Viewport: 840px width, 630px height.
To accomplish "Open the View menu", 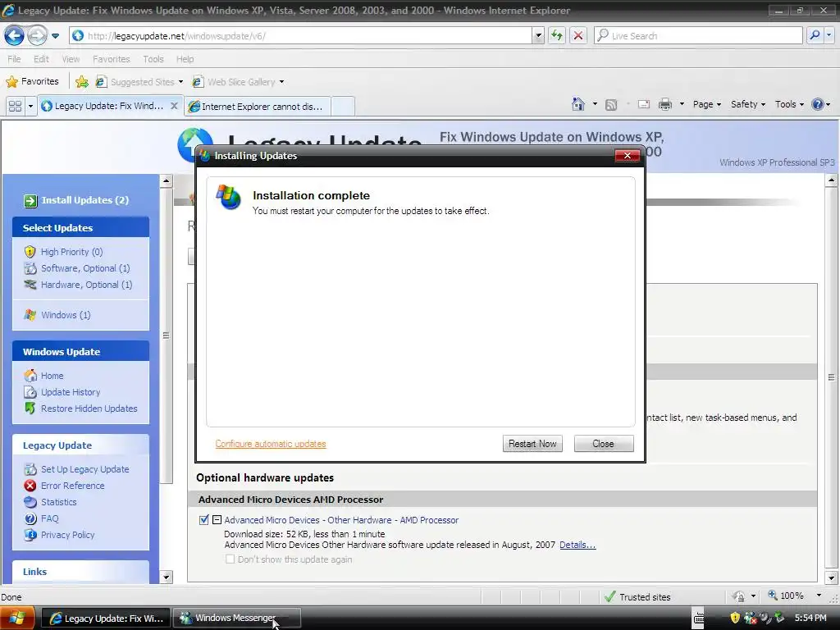I will pos(71,59).
